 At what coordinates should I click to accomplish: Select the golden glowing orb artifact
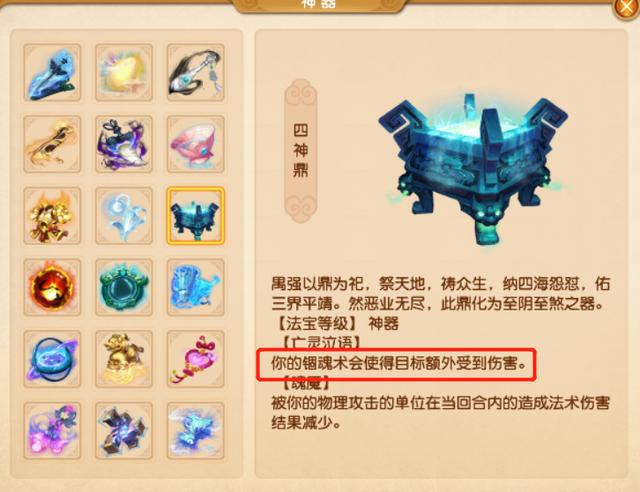[124, 72]
